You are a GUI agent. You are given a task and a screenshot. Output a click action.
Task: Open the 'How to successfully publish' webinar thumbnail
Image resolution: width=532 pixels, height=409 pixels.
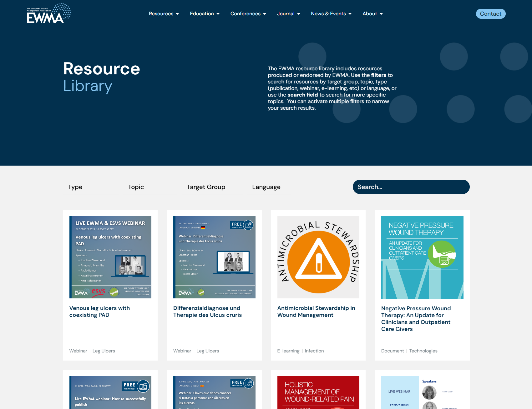110,392
